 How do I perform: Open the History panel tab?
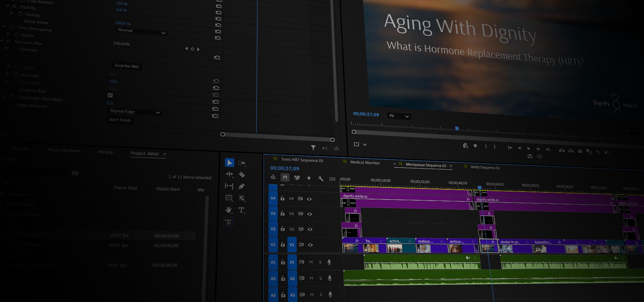[105, 152]
